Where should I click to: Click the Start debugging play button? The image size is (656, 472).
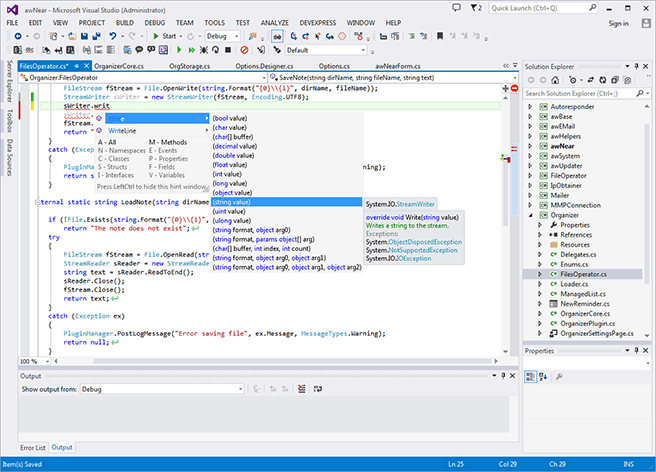point(155,35)
